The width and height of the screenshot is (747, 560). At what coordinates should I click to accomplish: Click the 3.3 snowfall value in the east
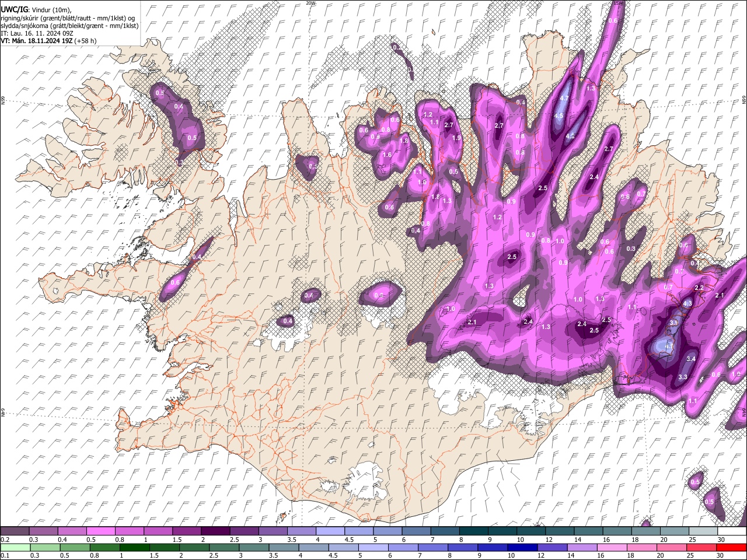683,377
